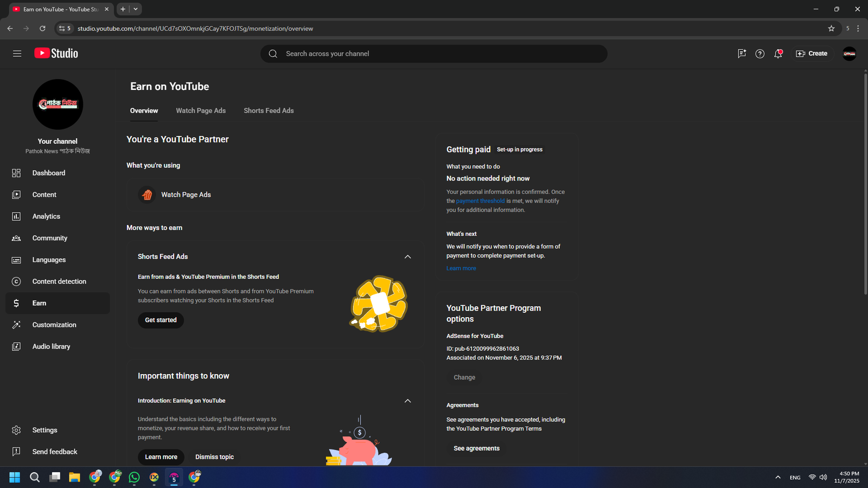Screen dimensions: 868x488
Task: Bookmark this page with the star icon
Action: tap(831, 28)
